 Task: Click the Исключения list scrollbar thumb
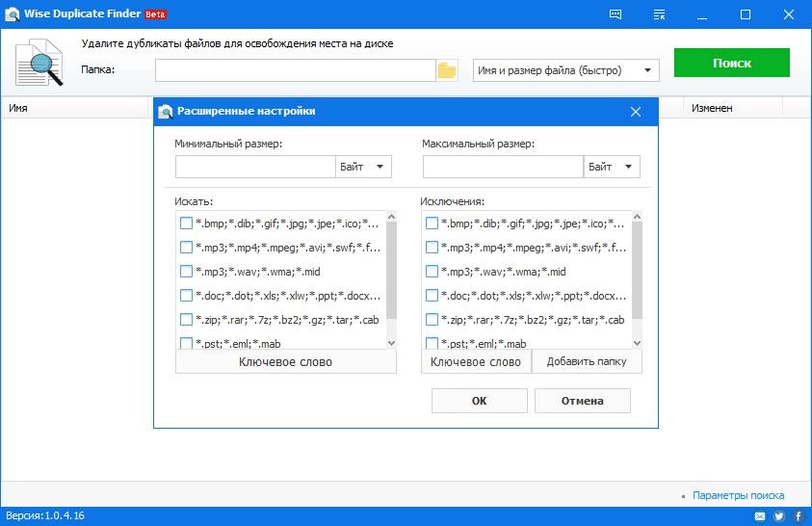point(637,271)
